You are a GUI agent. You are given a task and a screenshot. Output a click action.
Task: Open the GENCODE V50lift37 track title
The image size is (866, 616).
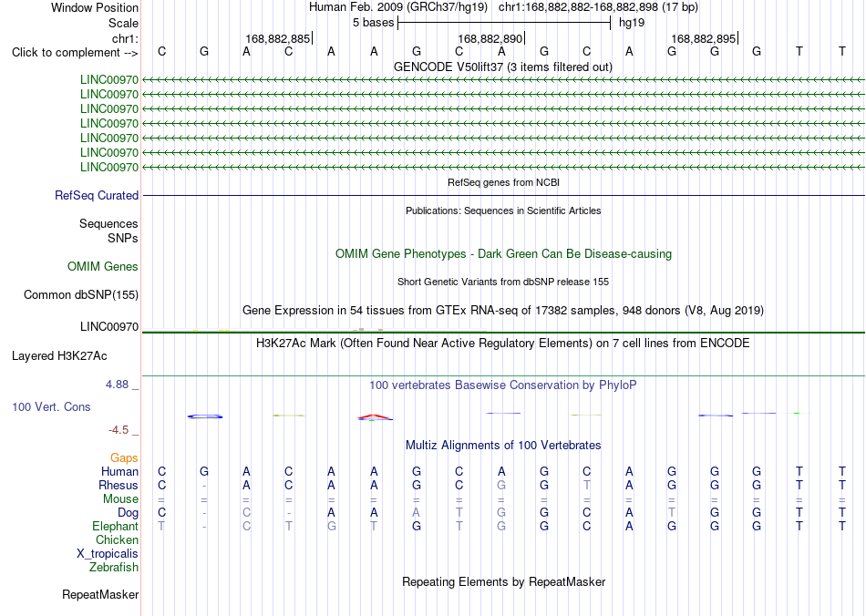point(503,67)
